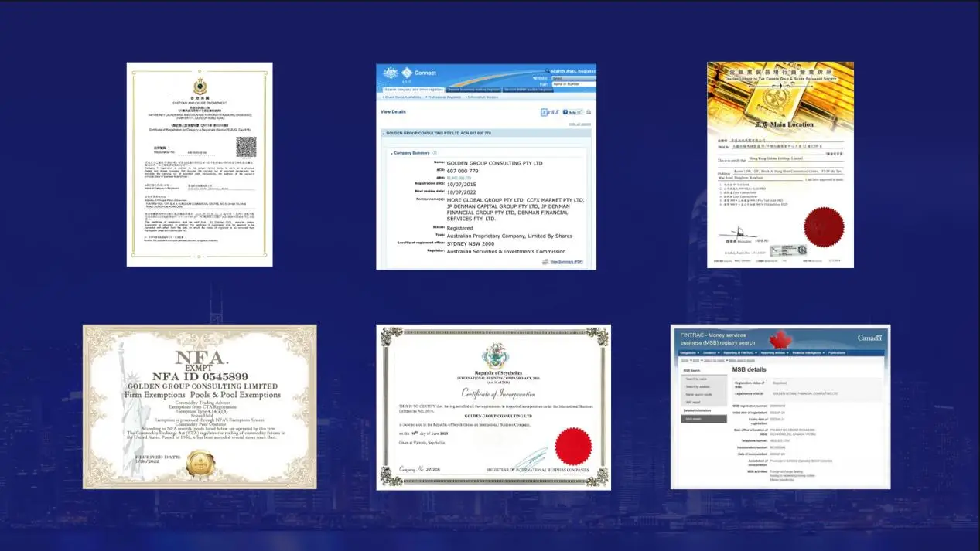Click the Home breadcrumb in FINTRAC page
Viewport: 980px width, 551px height.
pos(685,360)
